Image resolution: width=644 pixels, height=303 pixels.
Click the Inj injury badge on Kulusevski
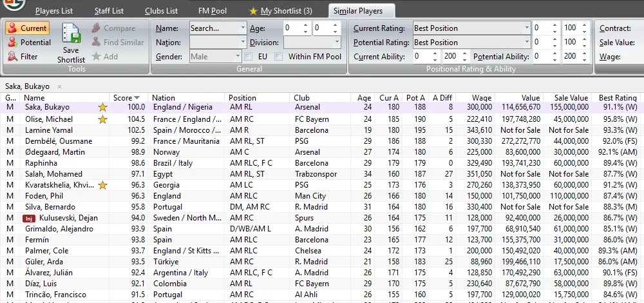(x=30, y=218)
